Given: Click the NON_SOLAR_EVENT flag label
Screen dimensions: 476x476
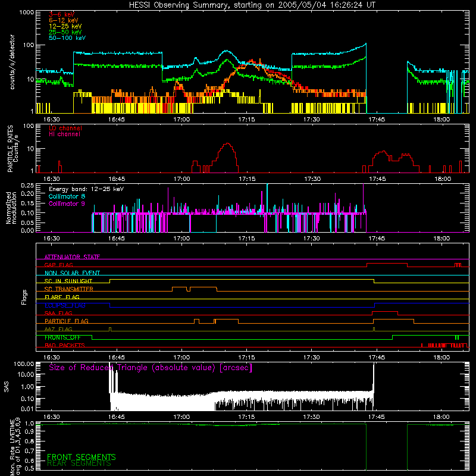Looking at the screenshot, I should pos(72,273).
